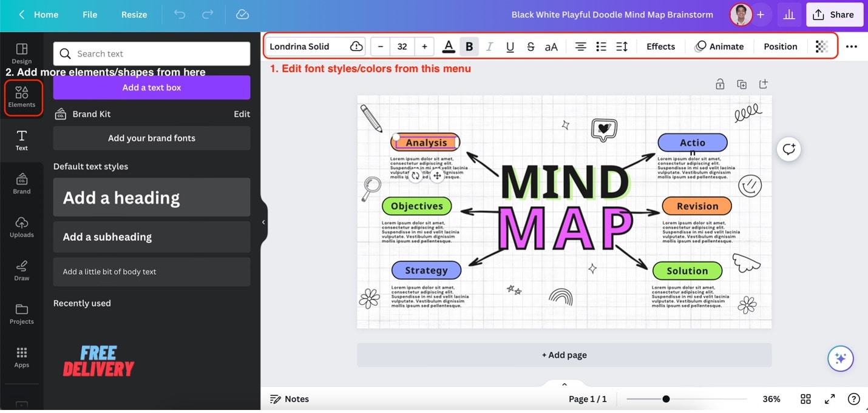Open the File menu
This screenshot has width=868, height=413.
[x=90, y=15]
